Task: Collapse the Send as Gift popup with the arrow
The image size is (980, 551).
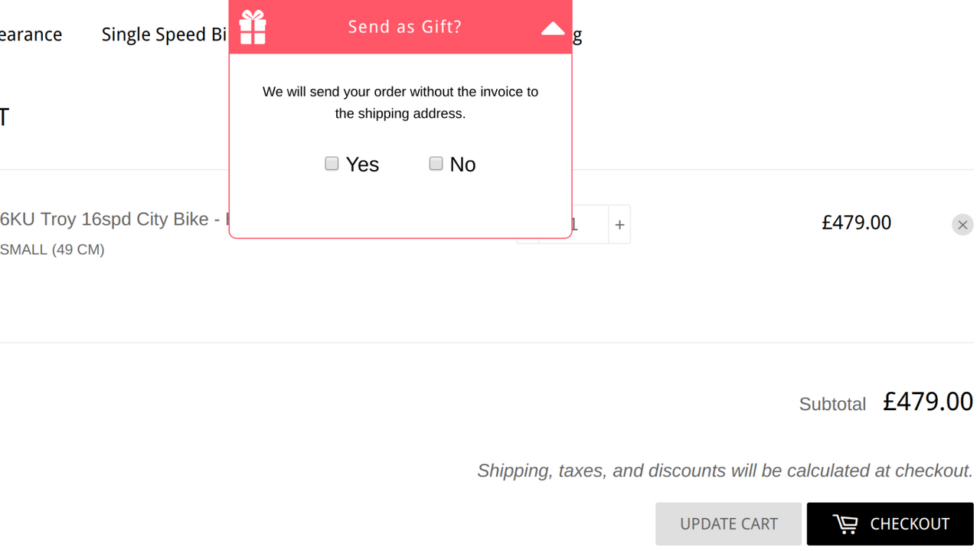Action: (552, 28)
